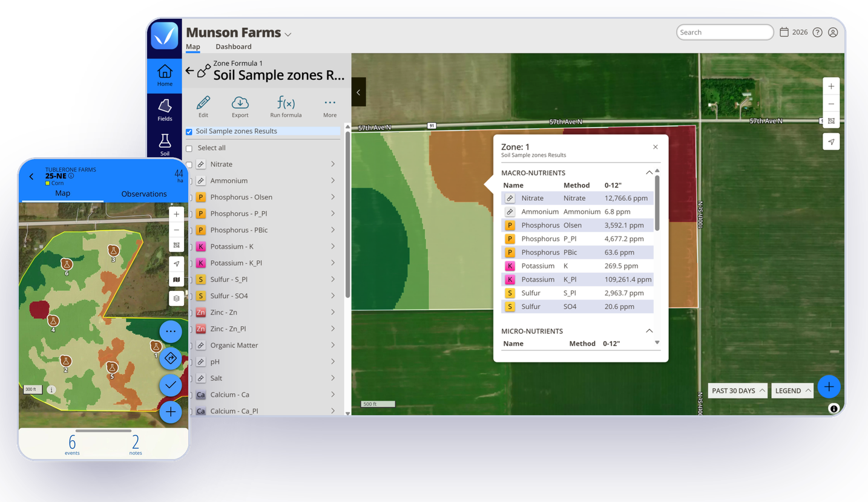Uncheck Soil Sample zones Results checkbox
This screenshot has width=868, height=502.
[189, 132]
